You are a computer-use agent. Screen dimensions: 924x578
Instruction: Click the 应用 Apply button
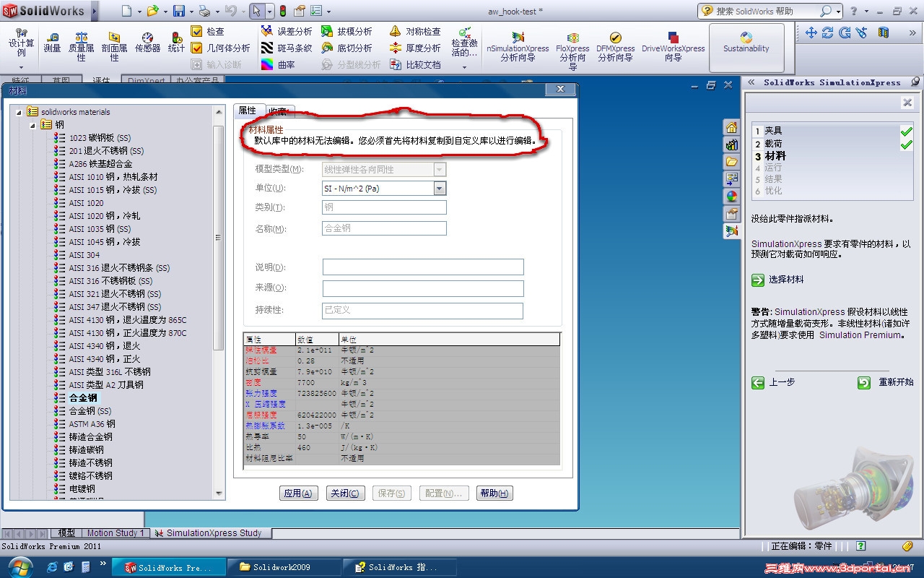click(x=298, y=493)
